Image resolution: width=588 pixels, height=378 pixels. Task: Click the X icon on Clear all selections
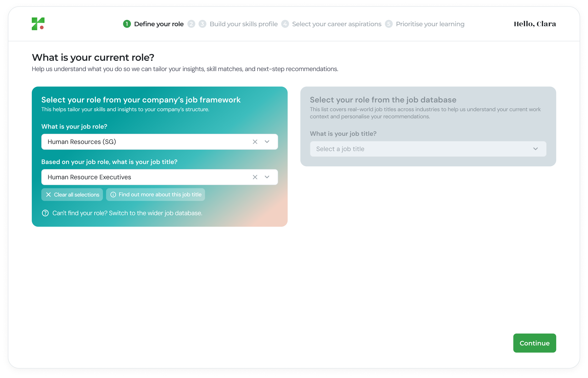coord(48,195)
